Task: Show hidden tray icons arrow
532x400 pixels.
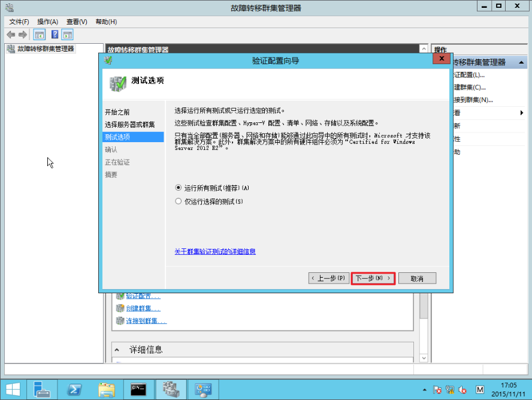Action: coord(424,390)
